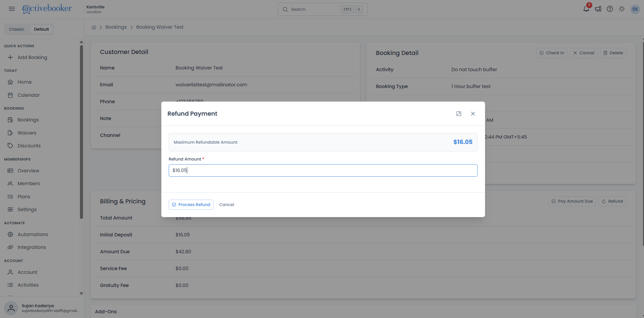Switch to Classic view tab

point(17,29)
